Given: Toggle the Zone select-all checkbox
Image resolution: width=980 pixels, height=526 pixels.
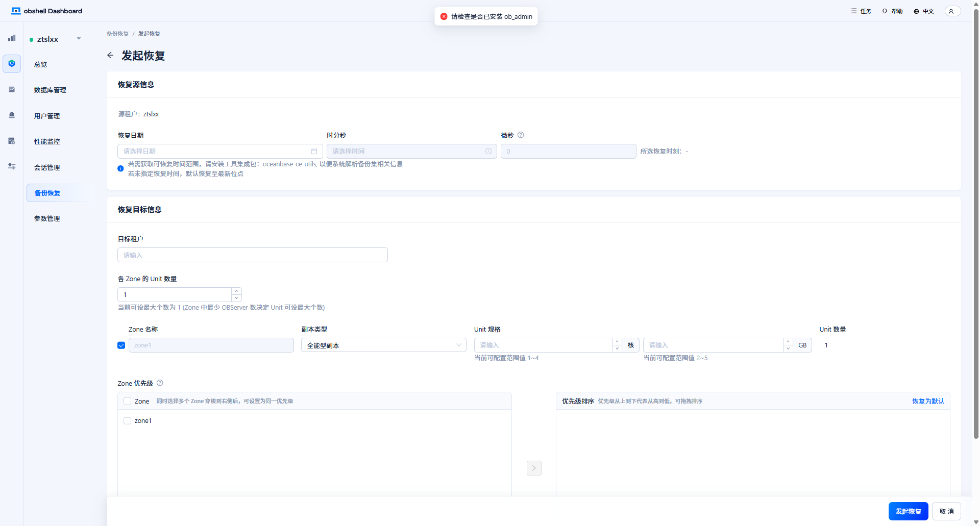Looking at the screenshot, I should coord(128,402).
